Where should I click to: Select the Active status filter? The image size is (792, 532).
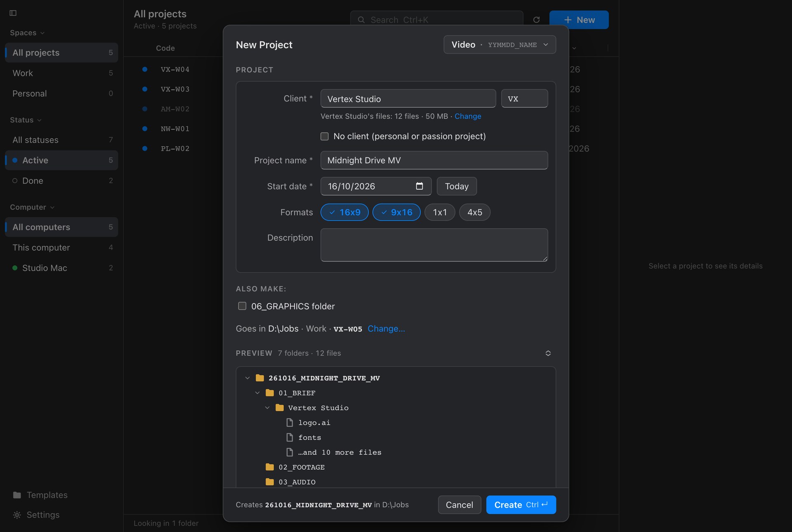[x=61, y=160]
